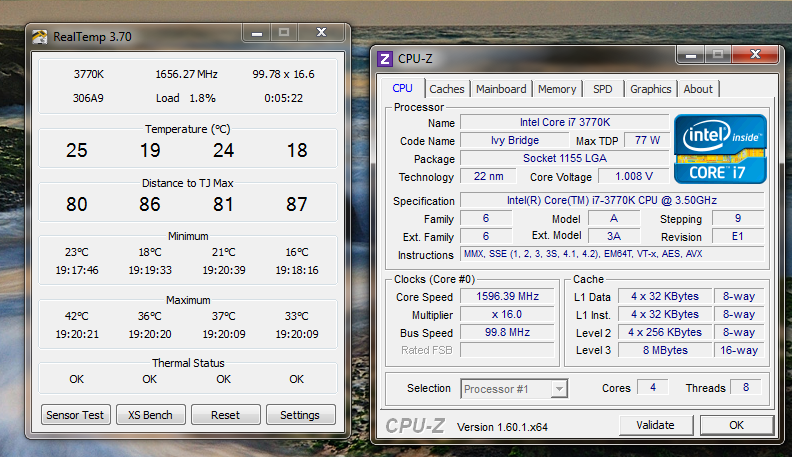Click the uptime value 0:05:22
This screenshot has width=792, height=457.
pyautogui.click(x=283, y=98)
